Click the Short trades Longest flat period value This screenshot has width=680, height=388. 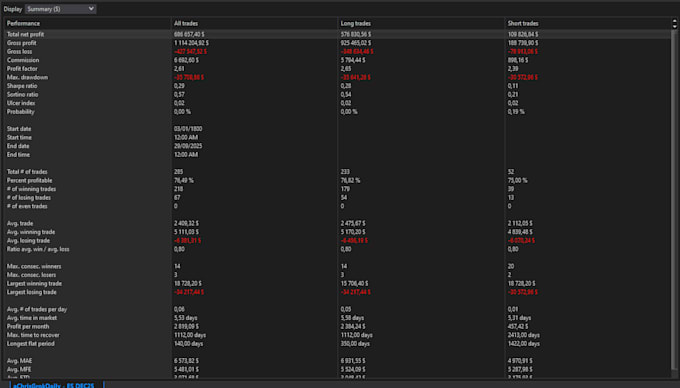pos(523,344)
